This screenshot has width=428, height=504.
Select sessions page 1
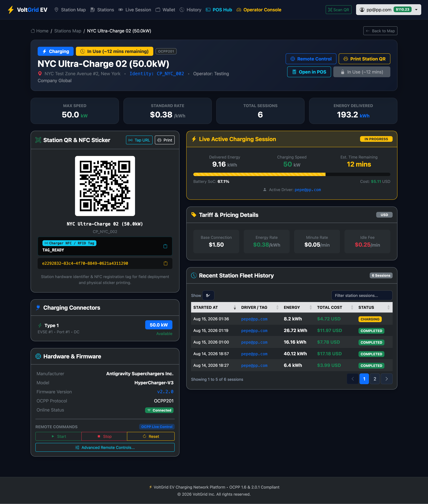tap(364, 379)
